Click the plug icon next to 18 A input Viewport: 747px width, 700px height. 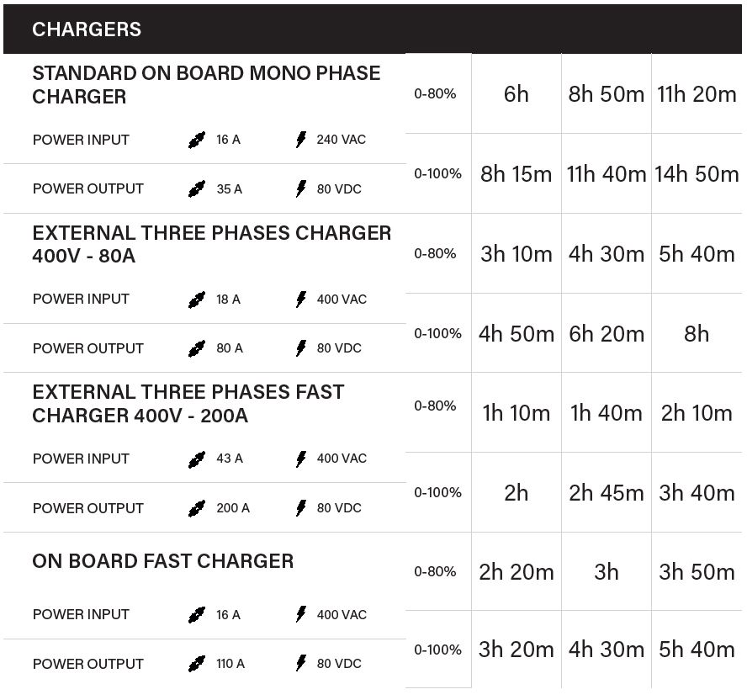pyautogui.click(x=197, y=300)
